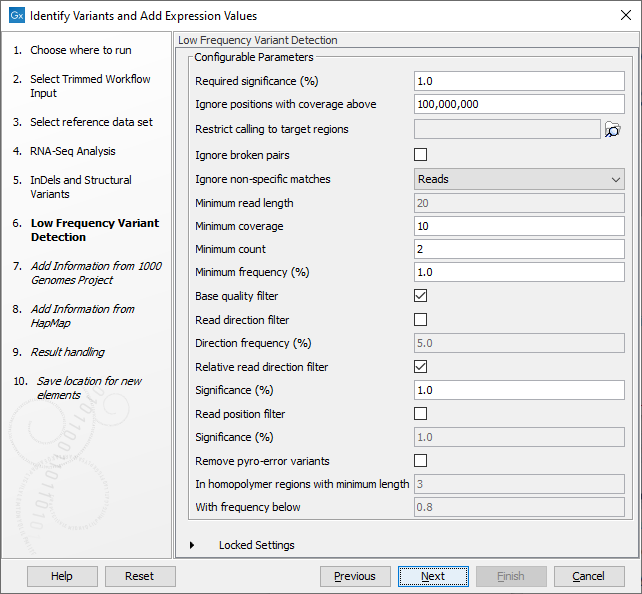Enable the Ignore broken pairs checkbox
Viewport: 642px width, 594px height.
point(420,155)
